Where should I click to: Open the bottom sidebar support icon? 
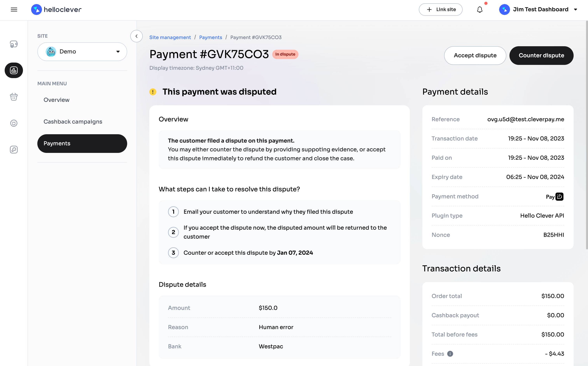click(x=14, y=150)
